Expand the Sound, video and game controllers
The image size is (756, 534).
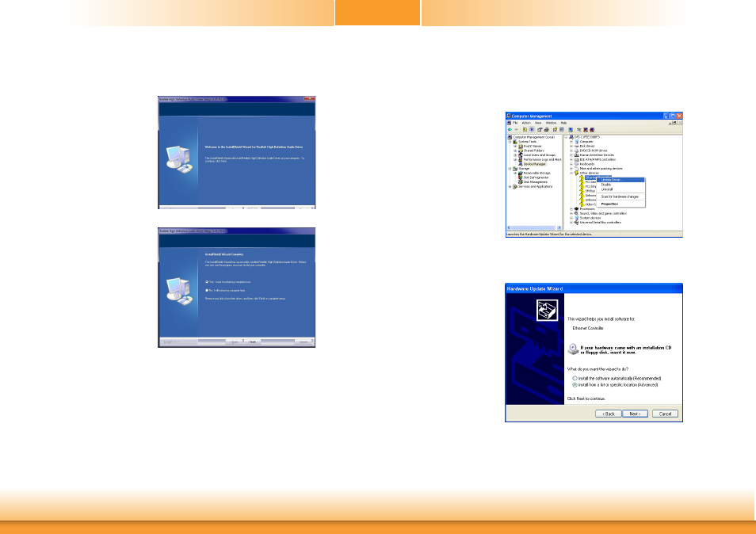click(571, 213)
